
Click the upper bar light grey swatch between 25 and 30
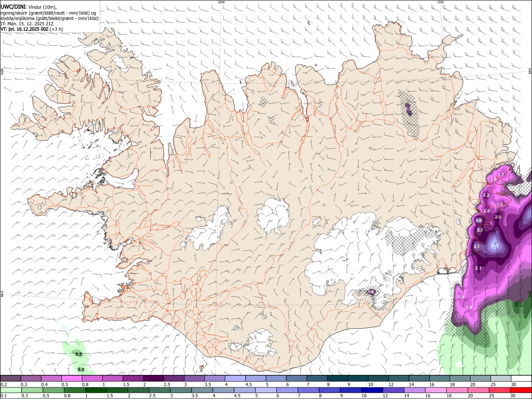(x=500, y=379)
